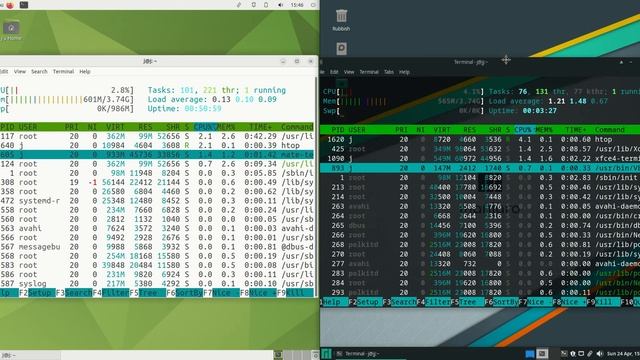Click F9 Kill in right htop
Screen dimensions: 640x360
pos(603,302)
